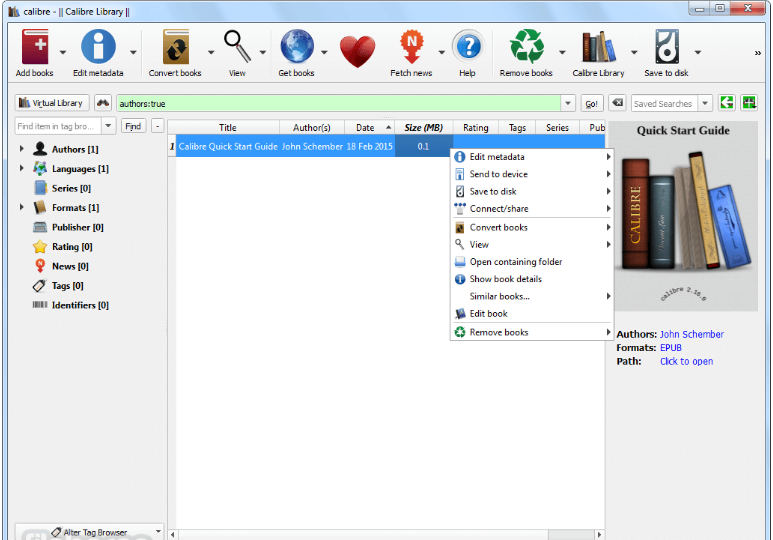Open John Schember author link
This screenshot has height=540, width=773.
point(692,334)
